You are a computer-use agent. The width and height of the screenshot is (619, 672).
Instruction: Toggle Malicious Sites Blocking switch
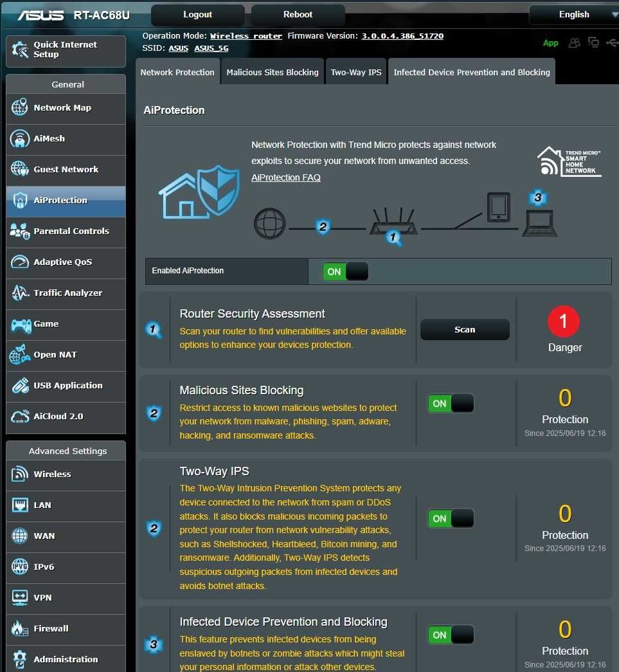pos(451,403)
